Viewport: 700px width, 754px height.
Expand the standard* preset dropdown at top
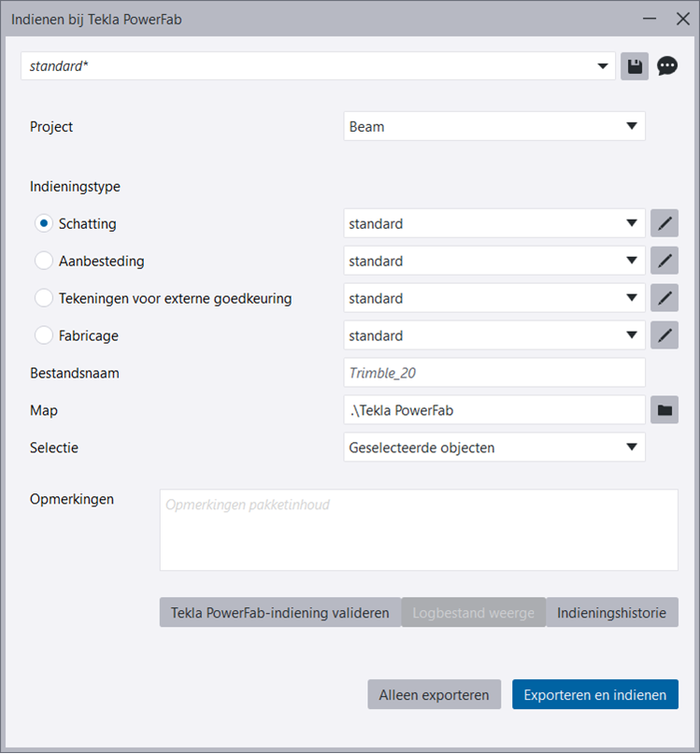tap(318, 66)
